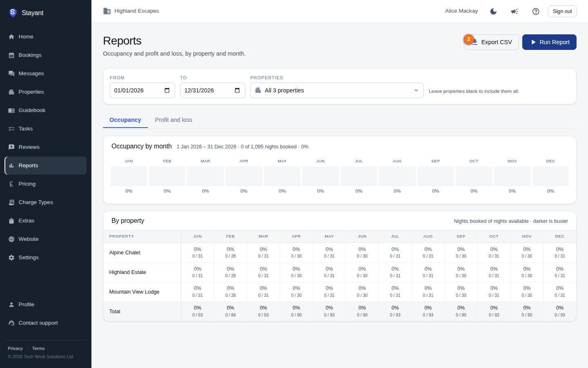Open calendar picker in To date field

(x=237, y=90)
